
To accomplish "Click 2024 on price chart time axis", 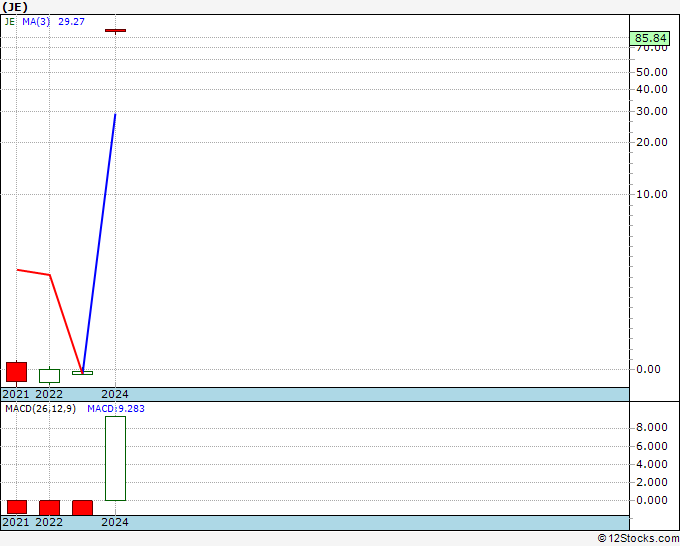I will click(x=115, y=394).
